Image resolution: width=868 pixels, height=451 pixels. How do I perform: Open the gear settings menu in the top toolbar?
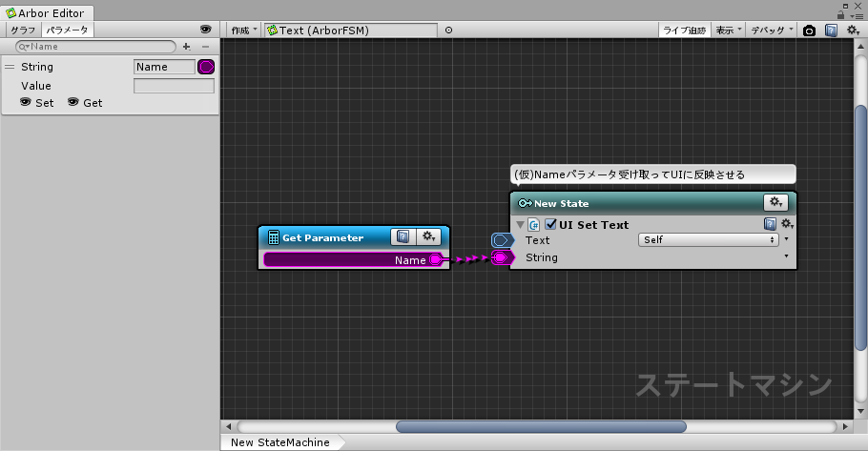[x=854, y=31]
